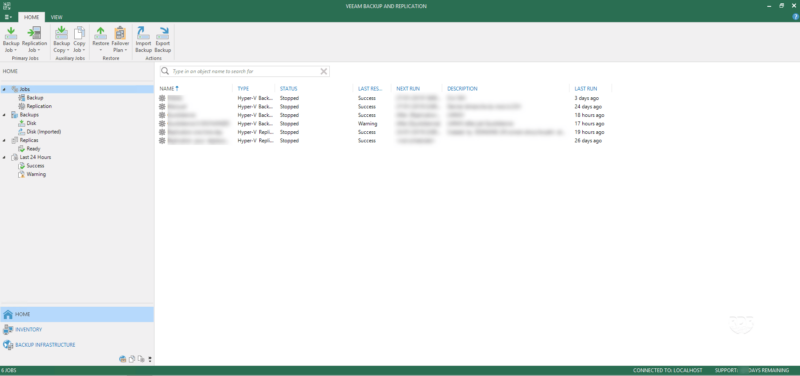Viewport: 800px width, 376px height.
Task: Click the Import Backup ribbon icon
Action: [x=143, y=33]
